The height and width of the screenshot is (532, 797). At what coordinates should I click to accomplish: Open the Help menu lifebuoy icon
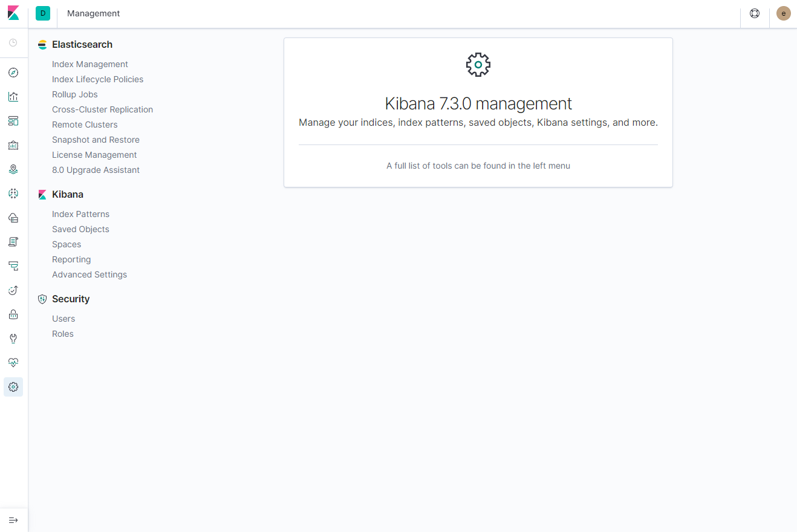(755, 13)
